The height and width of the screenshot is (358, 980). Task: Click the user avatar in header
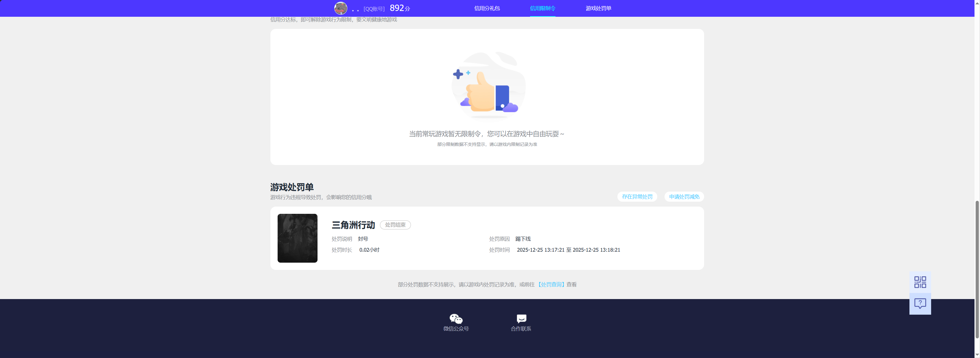coord(340,8)
